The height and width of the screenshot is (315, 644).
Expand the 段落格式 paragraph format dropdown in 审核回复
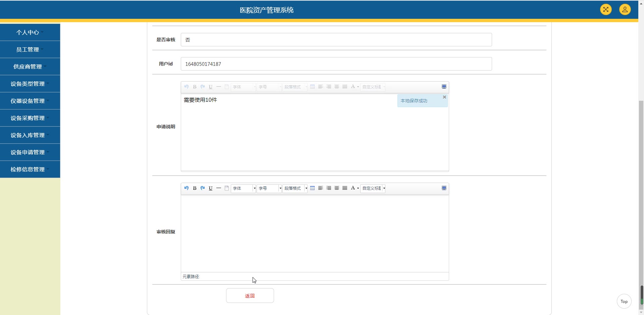click(295, 188)
